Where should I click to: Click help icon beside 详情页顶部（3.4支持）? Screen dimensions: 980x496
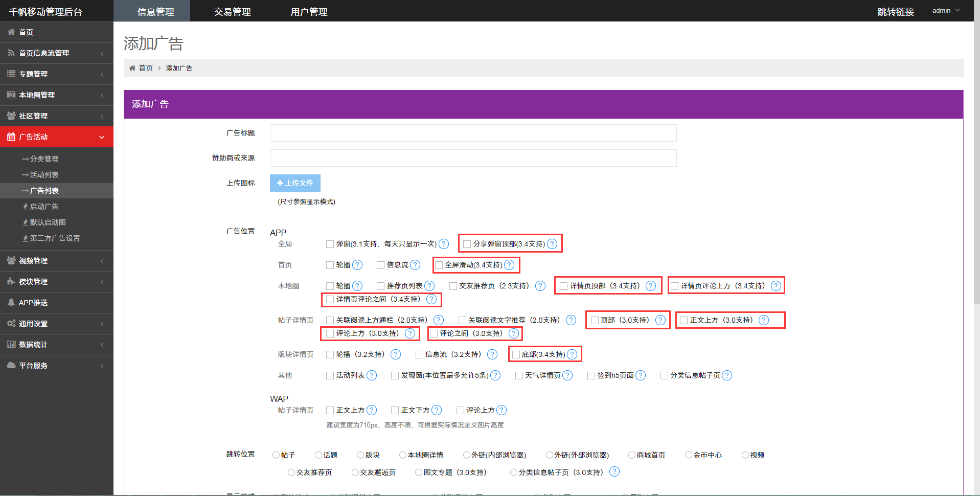651,286
